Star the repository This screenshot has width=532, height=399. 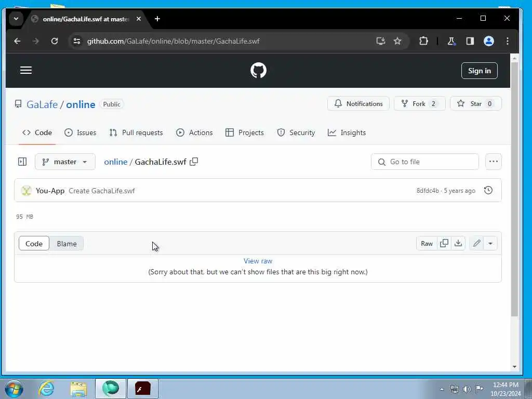476,104
